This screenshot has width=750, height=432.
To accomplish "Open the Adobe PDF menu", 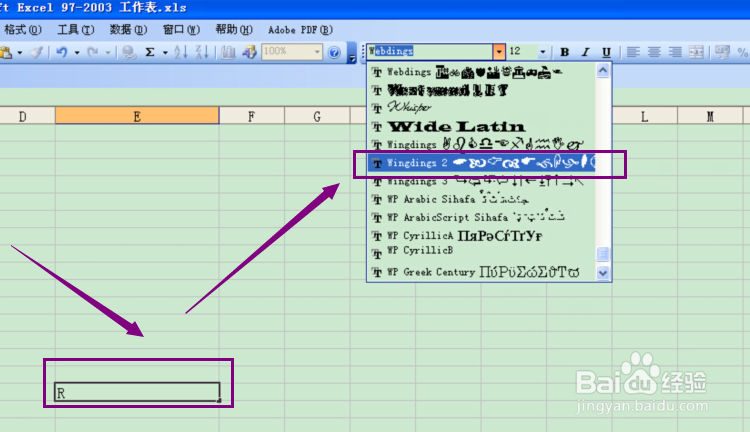I will [300, 30].
